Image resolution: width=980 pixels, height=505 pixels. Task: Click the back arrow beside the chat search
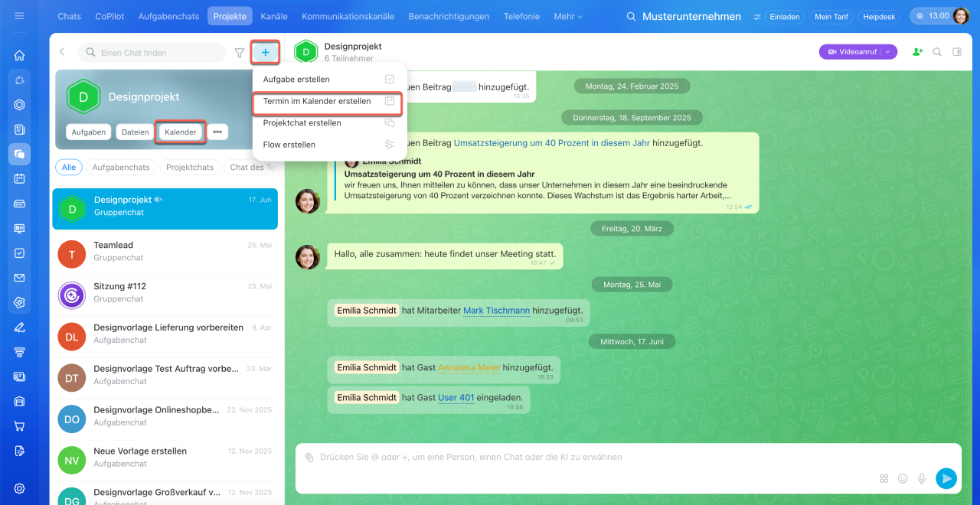click(62, 52)
